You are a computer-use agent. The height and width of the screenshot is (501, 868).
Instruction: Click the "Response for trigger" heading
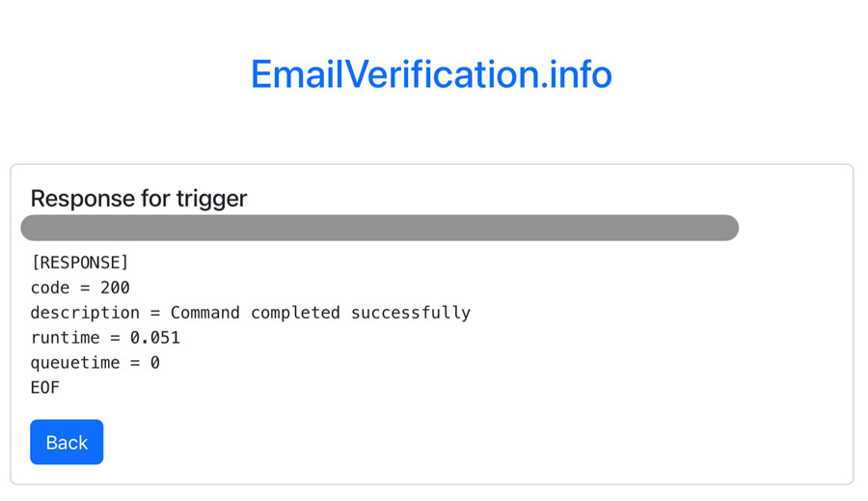[139, 199]
